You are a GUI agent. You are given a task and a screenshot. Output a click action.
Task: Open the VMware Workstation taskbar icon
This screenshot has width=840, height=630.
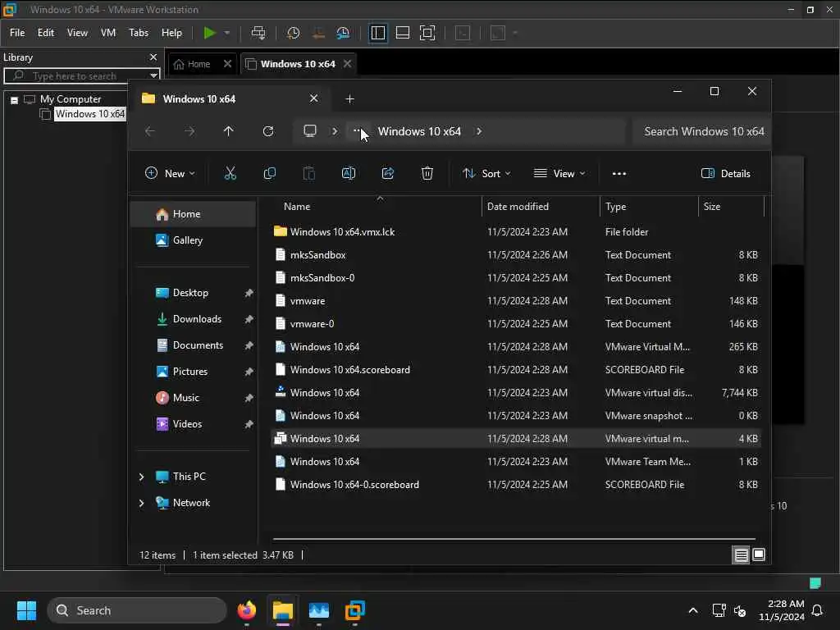click(x=354, y=610)
